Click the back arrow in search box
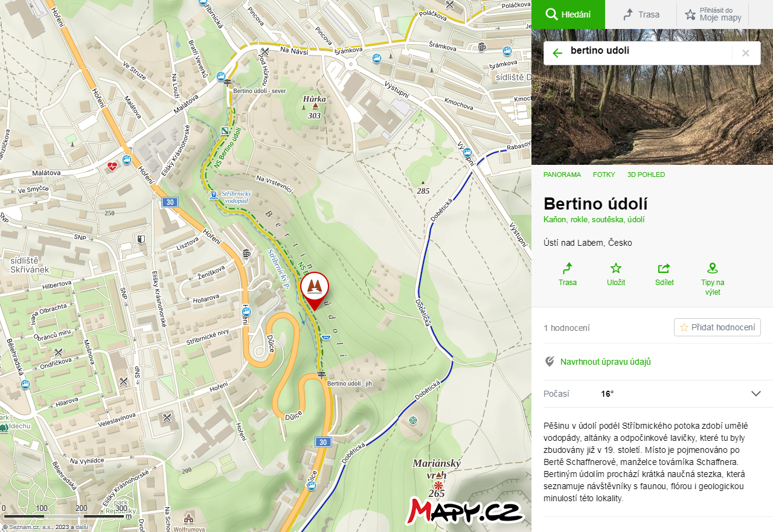 click(557, 53)
